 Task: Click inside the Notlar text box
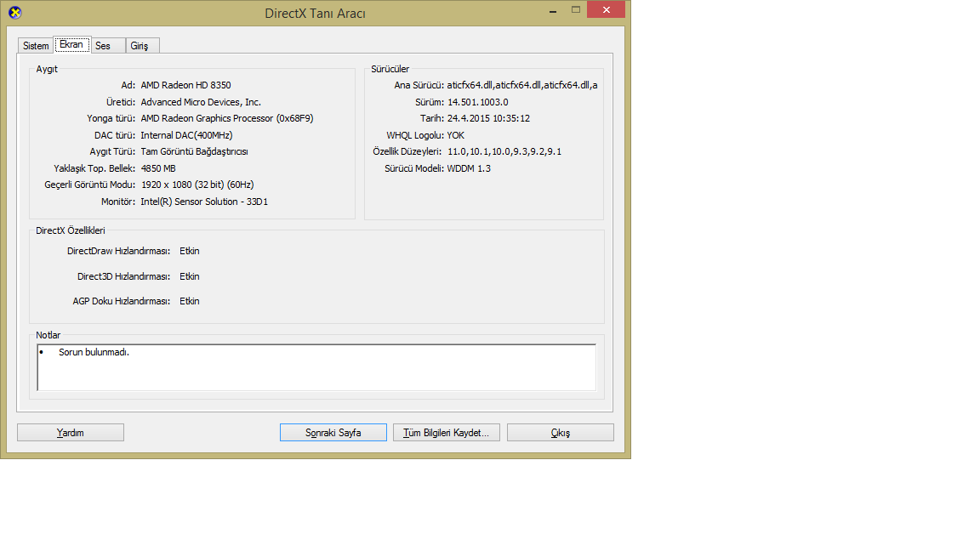tap(316, 367)
